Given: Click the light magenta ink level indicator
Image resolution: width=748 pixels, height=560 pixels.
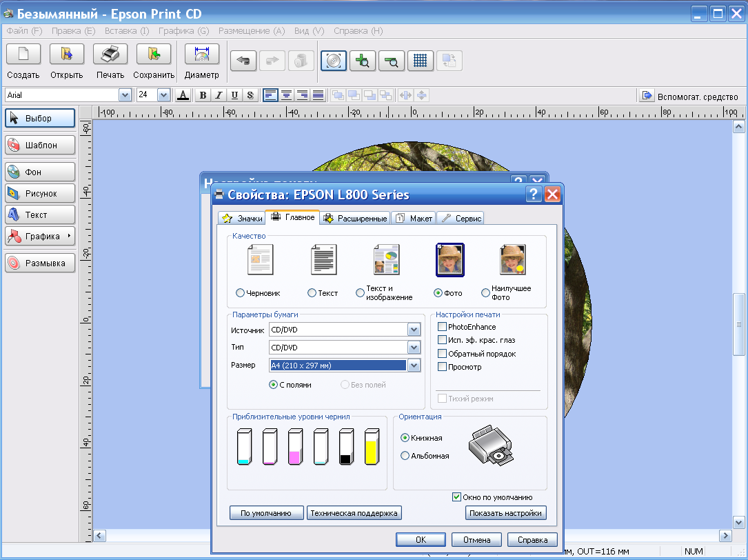Looking at the screenshot, I should (x=295, y=447).
